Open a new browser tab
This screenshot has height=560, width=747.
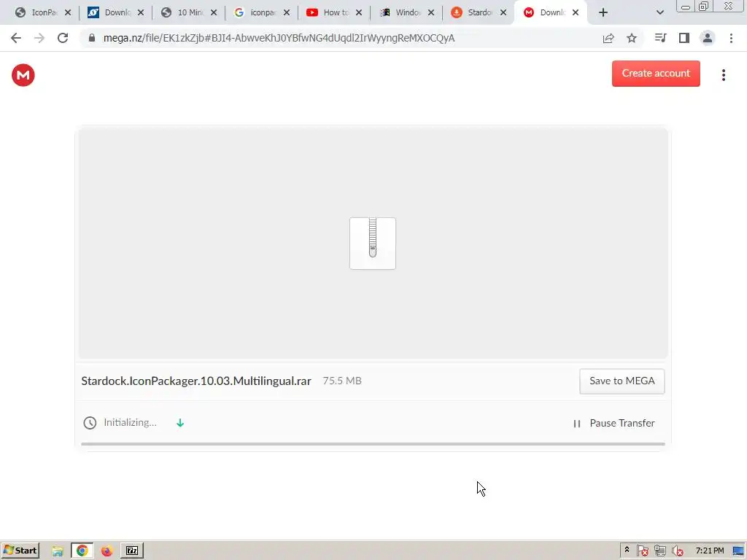(603, 13)
